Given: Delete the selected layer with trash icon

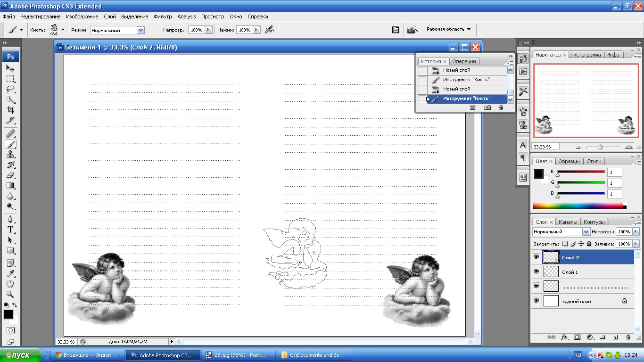Looking at the screenshot, I should coord(628,337).
